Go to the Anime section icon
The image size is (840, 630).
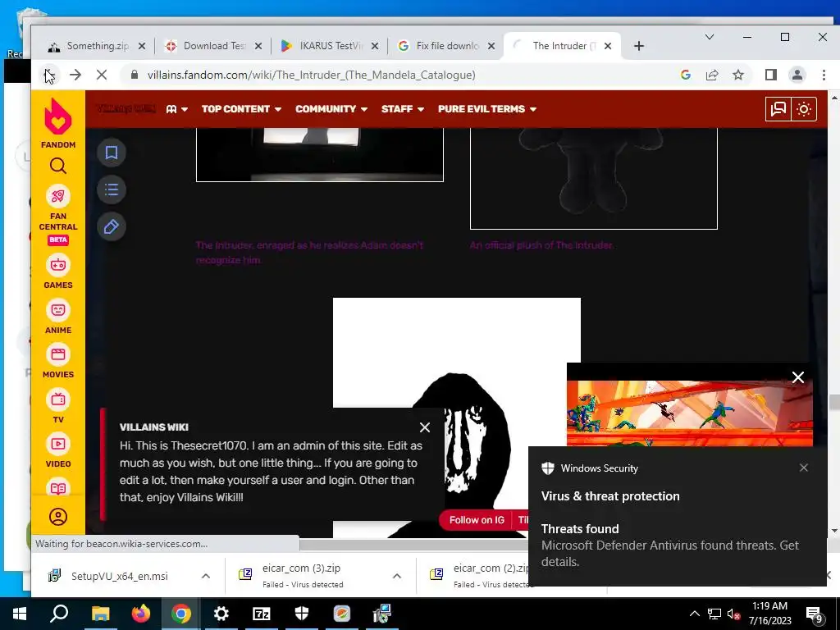(x=58, y=309)
